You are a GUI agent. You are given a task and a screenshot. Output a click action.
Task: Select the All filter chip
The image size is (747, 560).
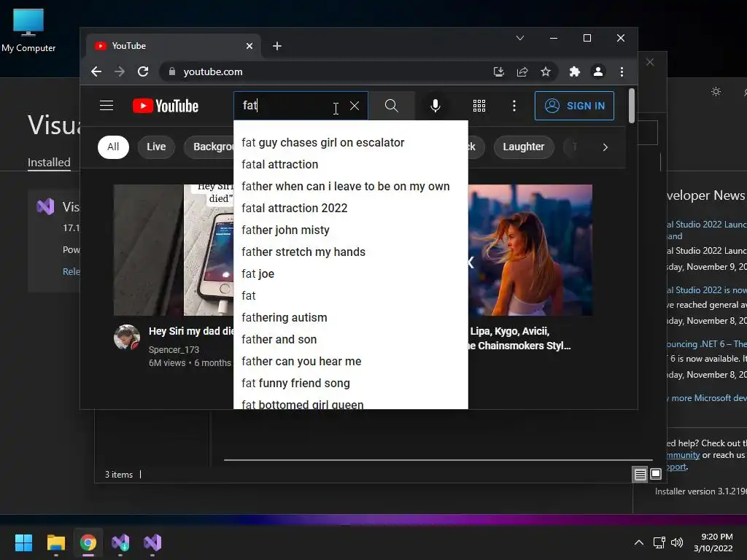click(x=113, y=147)
